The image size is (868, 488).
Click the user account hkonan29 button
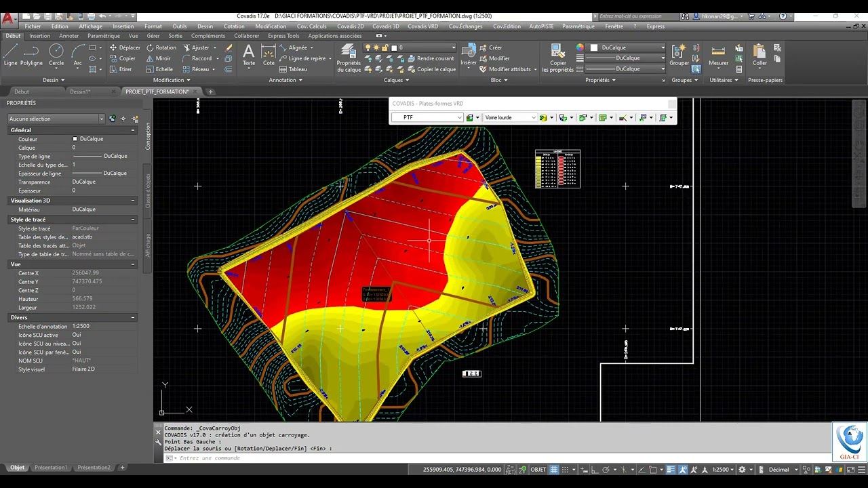(x=717, y=16)
